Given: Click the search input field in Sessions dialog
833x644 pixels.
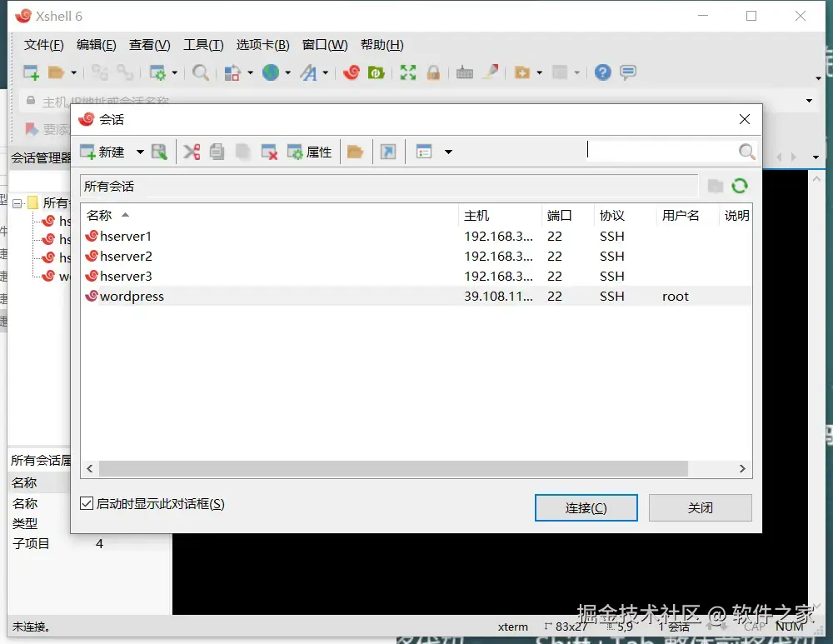Looking at the screenshot, I should tap(661, 152).
